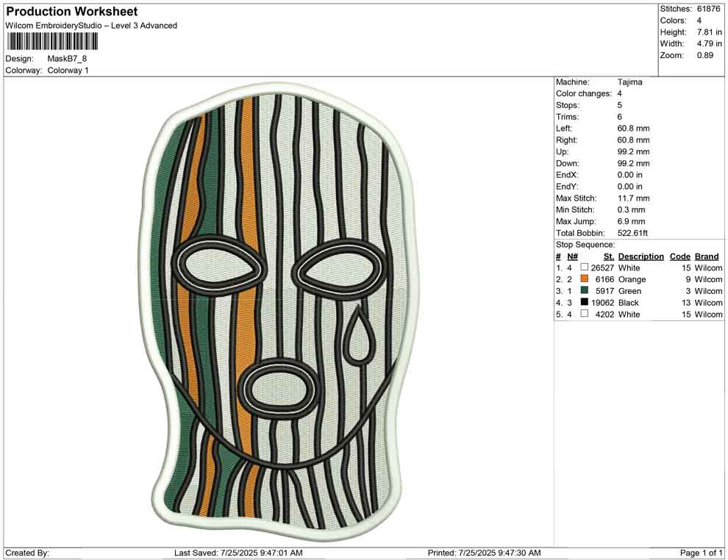Click the 'EndX:' value '0.00 in'
Screen dimensions: 728x560
pos(629,175)
